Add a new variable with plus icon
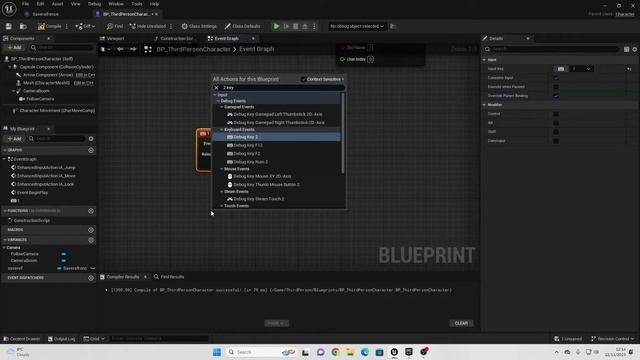 point(91,240)
